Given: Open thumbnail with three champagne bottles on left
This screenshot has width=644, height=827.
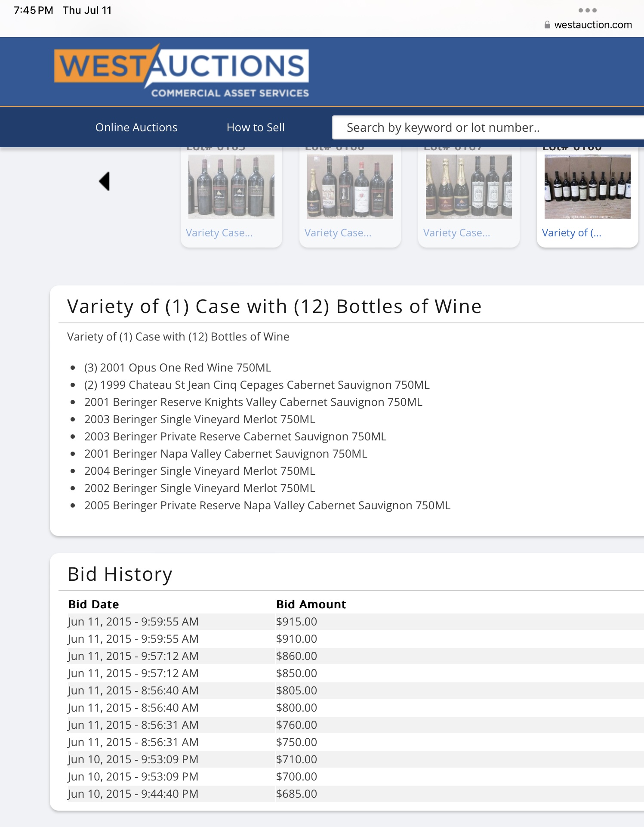Looking at the screenshot, I should [x=468, y=187].
